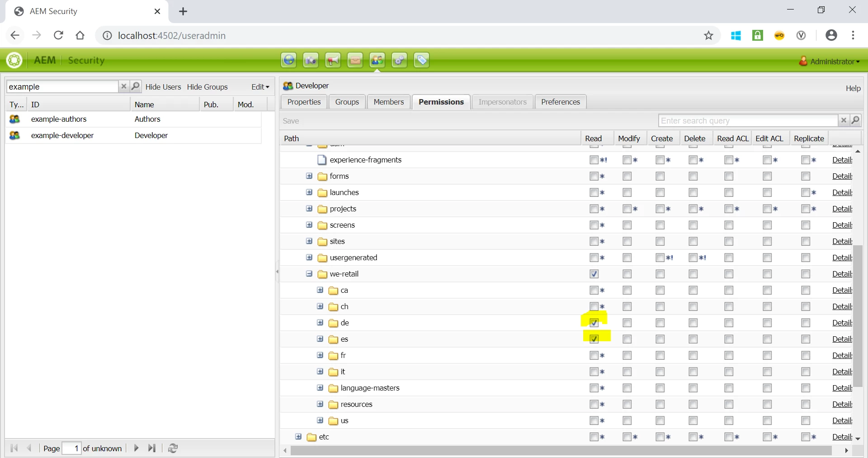
Task: Clear the example user search field
Action: 123,86
